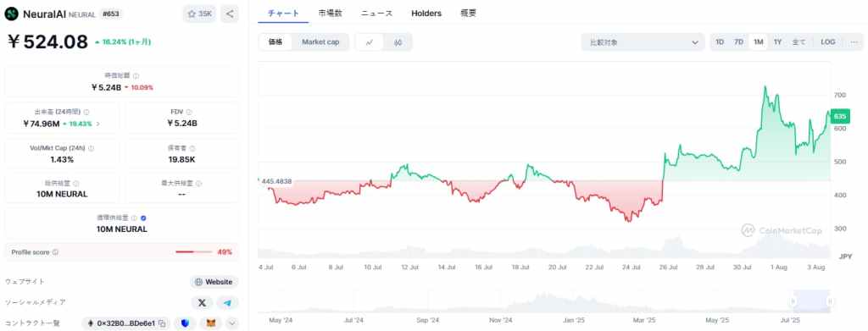Screen dimensions: 868x331
Task: Switch to the Holders tab
Action: coord(426,14)
